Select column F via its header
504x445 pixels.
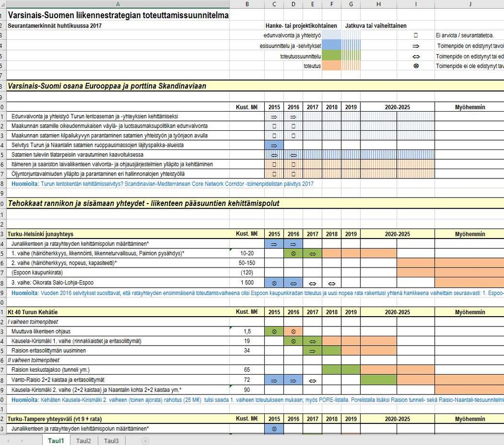pyautogui.click(x=332, y=4)
